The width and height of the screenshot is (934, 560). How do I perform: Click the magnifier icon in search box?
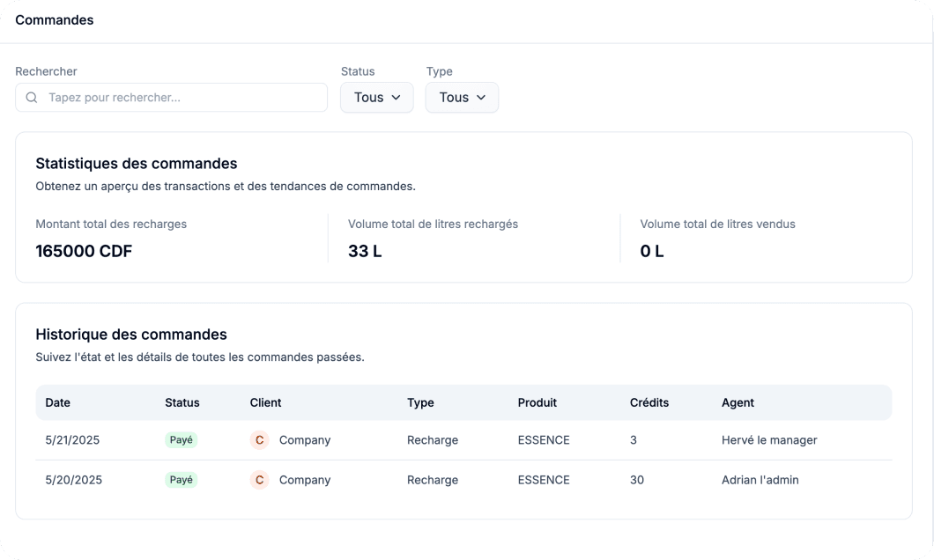click(x=32, y=98)
